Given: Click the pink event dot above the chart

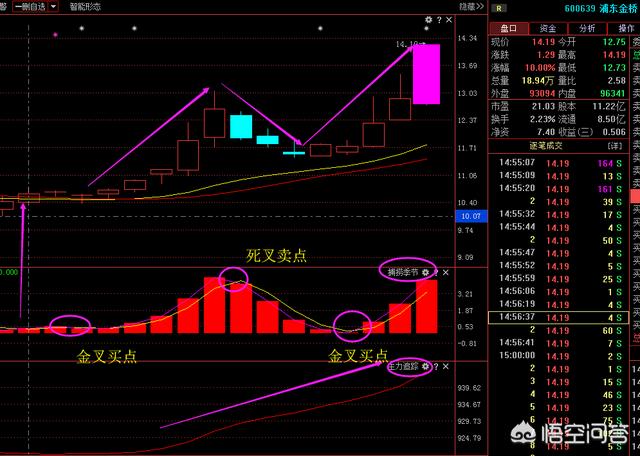Looking at the screenshot, I should (56, 35).
